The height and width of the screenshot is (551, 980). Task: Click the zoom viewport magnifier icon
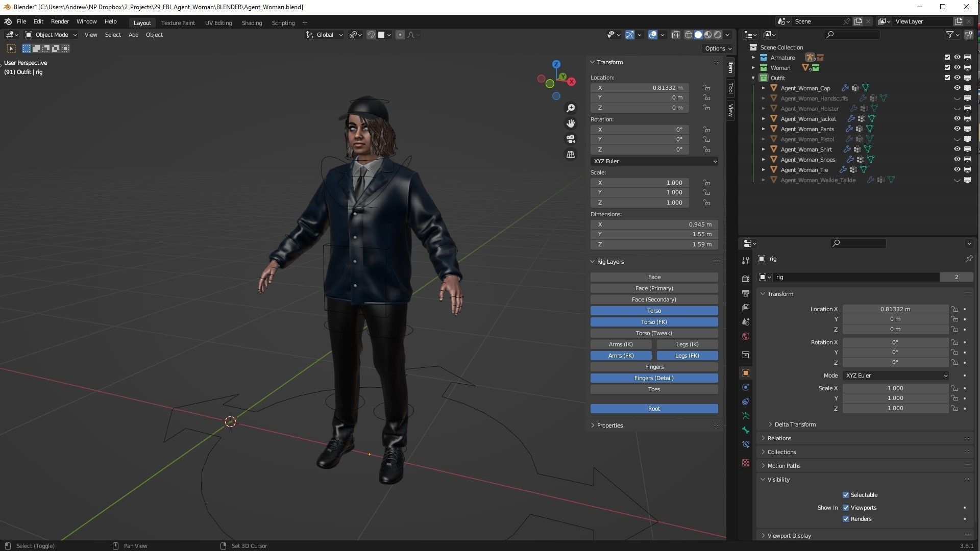tap(571, 108)
